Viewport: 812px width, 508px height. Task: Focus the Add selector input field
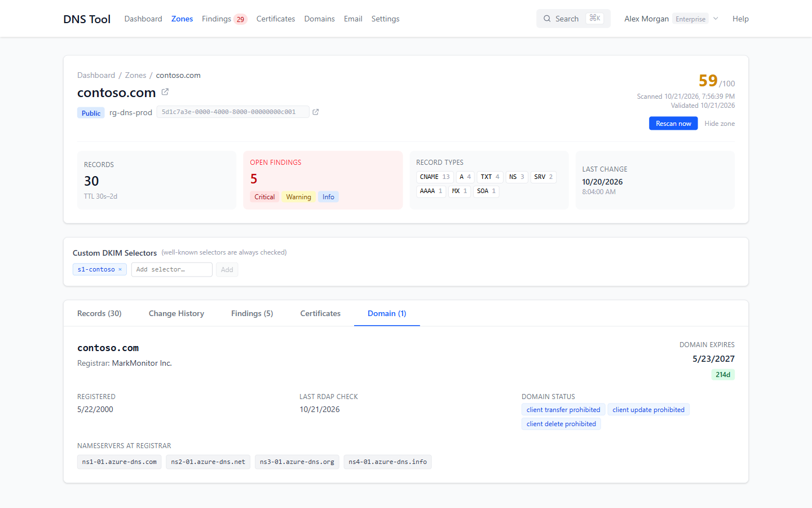[x=172, y=270]
